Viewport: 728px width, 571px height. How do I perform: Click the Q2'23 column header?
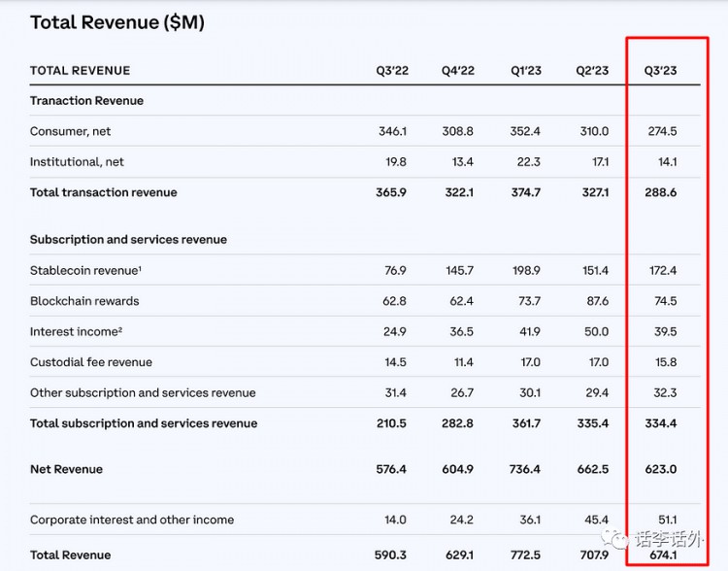tap(592, 71)
